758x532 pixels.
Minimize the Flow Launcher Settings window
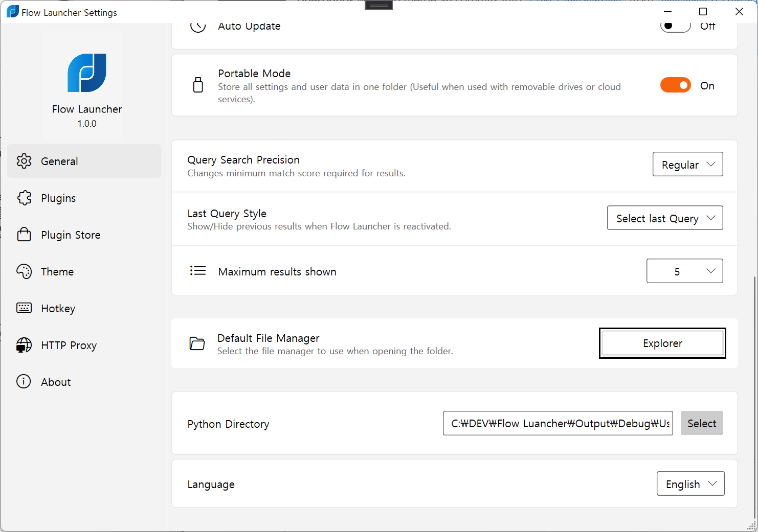pyautogui.click(x=667, y=11)
